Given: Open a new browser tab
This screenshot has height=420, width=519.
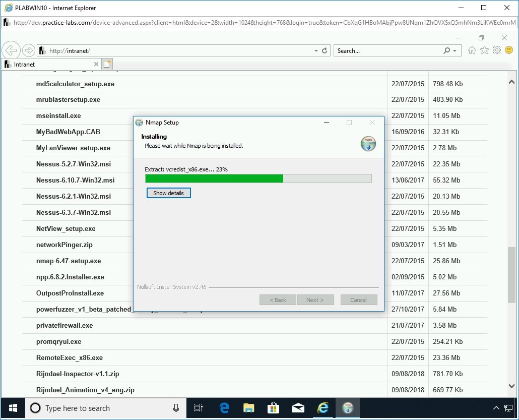Looking at the screenshot, I should coord(107,64).
